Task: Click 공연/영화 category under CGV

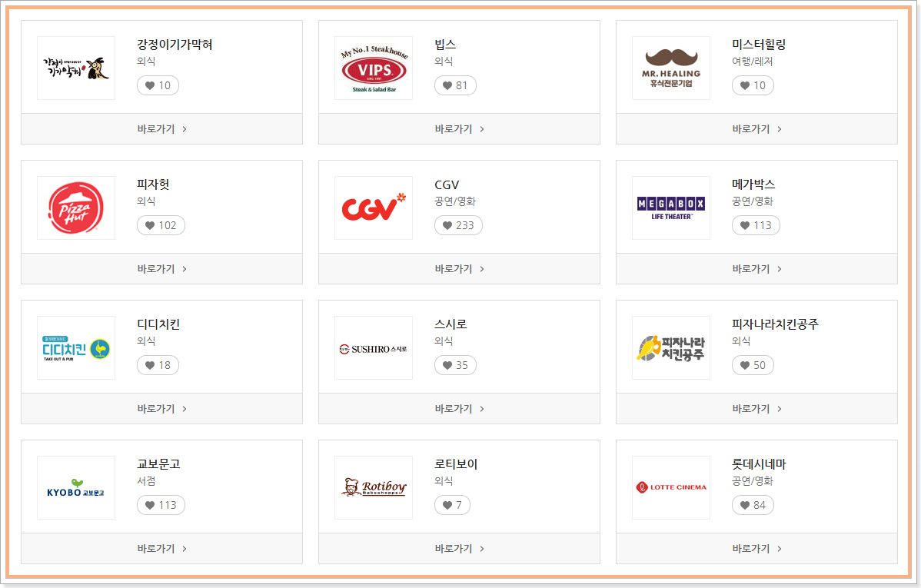Action: [x=455, y=201]
